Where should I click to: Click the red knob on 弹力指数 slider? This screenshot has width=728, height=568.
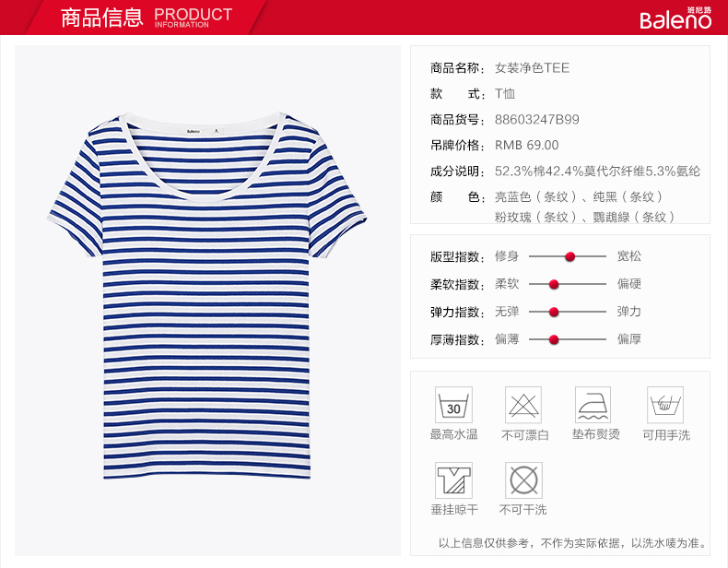[x=554, y=312]
